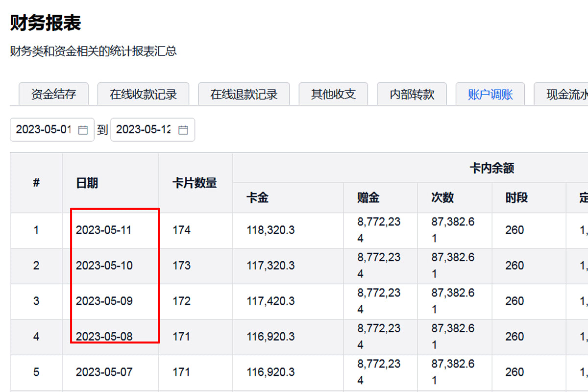Open the 资金结存 tab
The image size is (588, 392).
(53, 94)
